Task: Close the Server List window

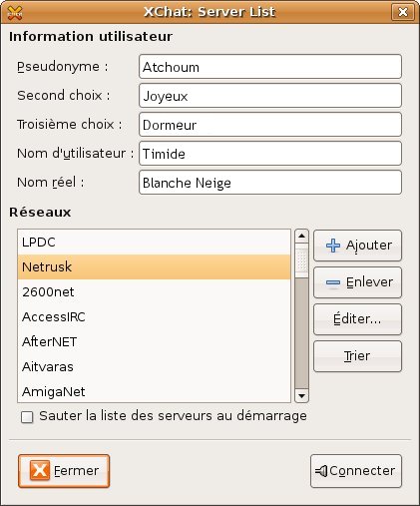Action: [x=403, y=12]
